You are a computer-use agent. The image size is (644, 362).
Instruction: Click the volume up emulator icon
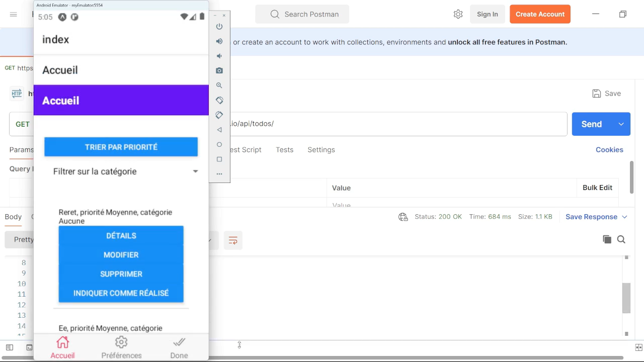(219, 41)
